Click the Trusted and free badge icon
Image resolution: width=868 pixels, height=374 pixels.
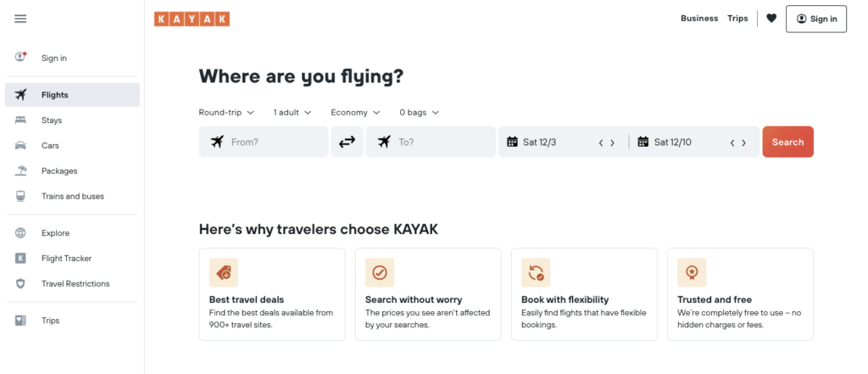[x=692, y=272]
